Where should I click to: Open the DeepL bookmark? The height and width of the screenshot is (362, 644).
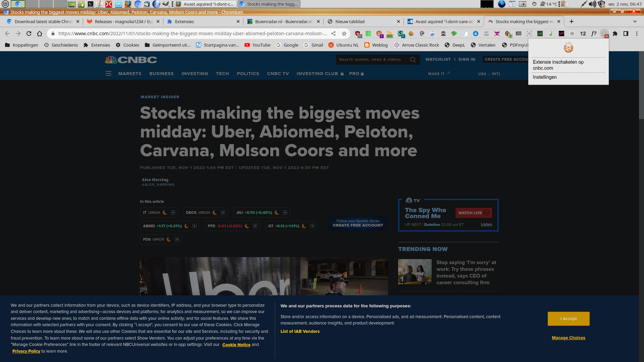pos(455,45)
